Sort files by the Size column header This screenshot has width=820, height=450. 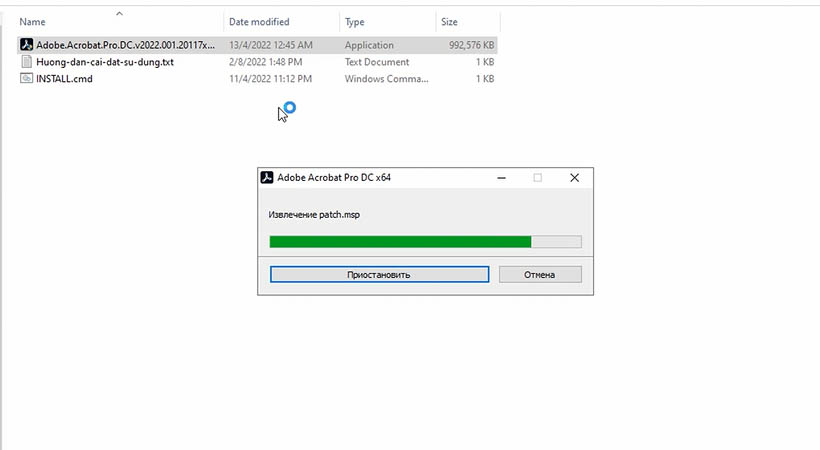click(x=449, y=22)
